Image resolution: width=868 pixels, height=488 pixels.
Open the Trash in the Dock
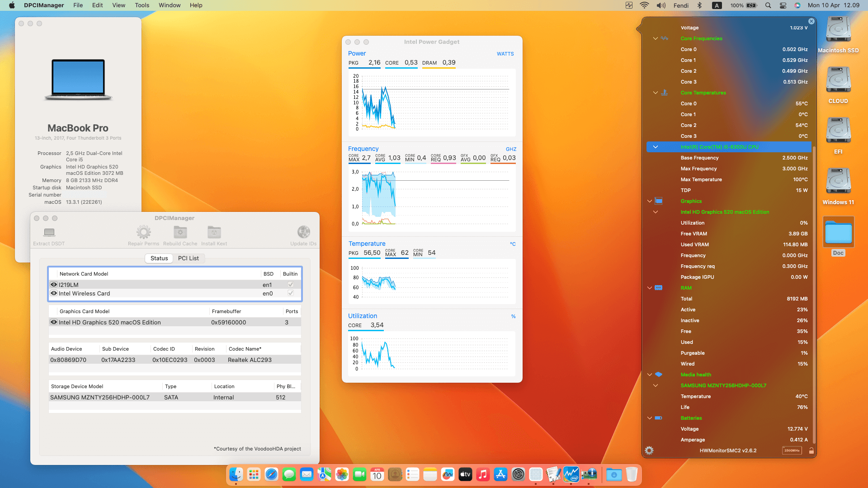tap(632, 474)
